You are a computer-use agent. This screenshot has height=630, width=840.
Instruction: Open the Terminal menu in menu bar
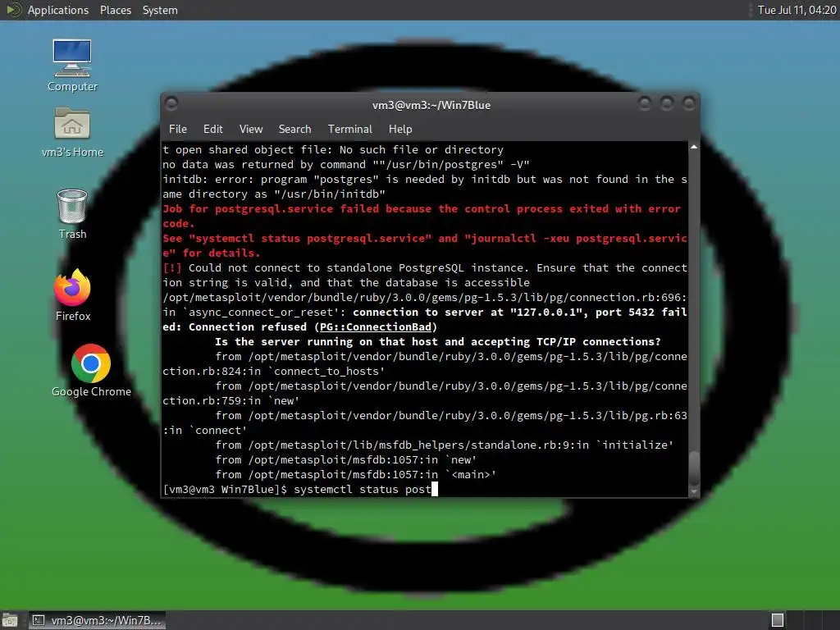(349, 129)
